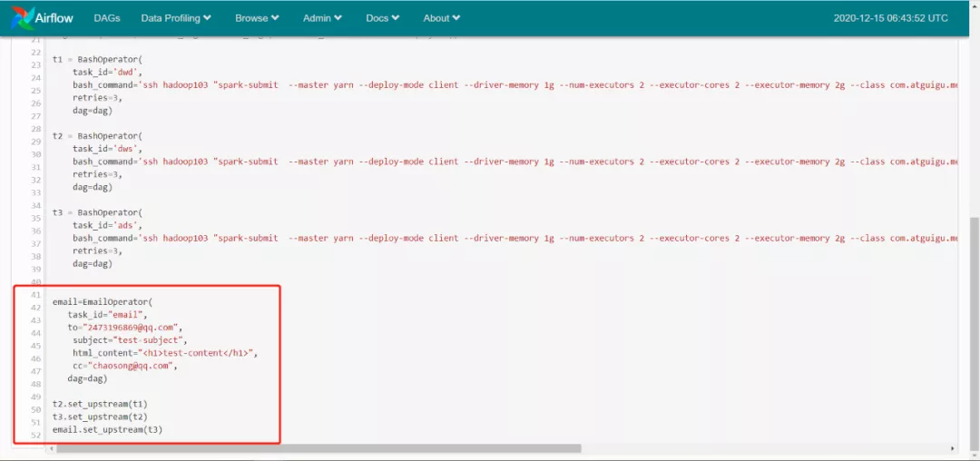Click line number 52 in the gutter
This screenshot has width=980, height=461.
35,436
